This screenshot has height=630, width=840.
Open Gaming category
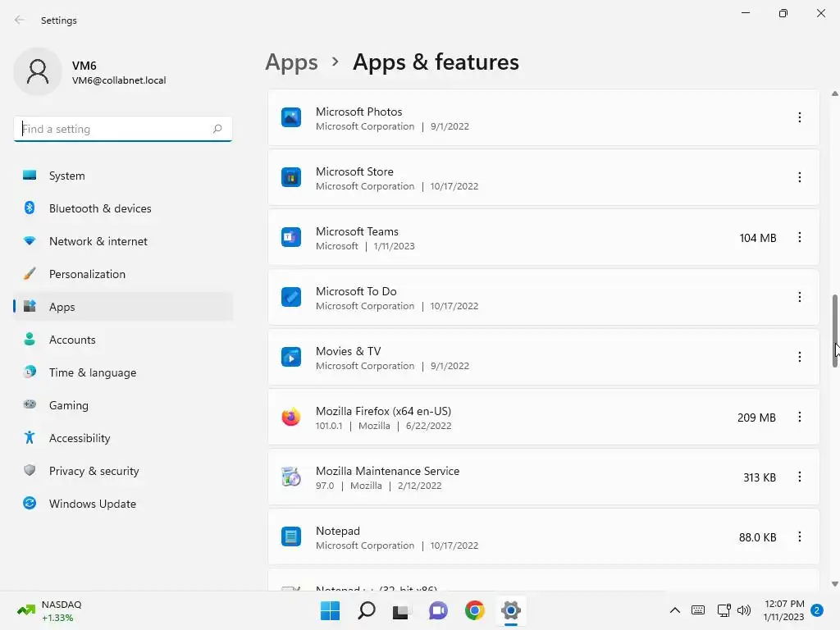click(x=123, y=405)
